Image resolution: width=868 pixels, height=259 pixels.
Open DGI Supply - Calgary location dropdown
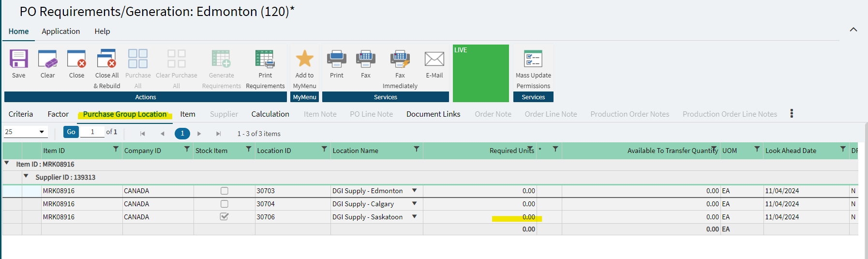point(414,204)
